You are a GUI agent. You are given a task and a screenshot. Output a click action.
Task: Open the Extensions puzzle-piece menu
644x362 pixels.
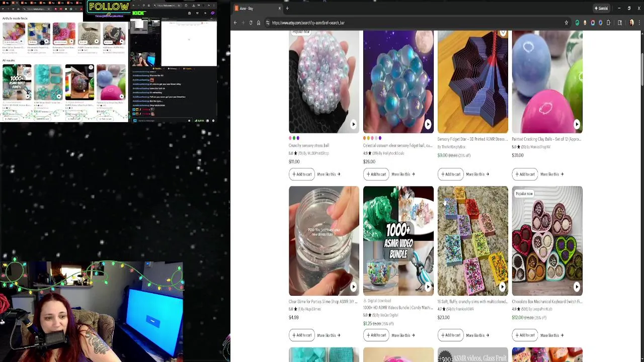point(608,23)
